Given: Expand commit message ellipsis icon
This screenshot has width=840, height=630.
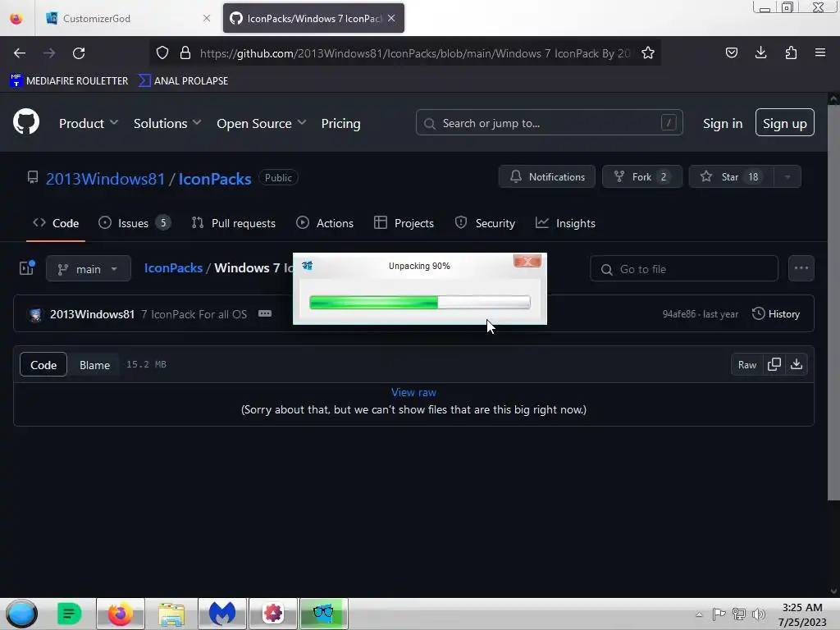Looking at the screenshot, I should tap(265, 313).
